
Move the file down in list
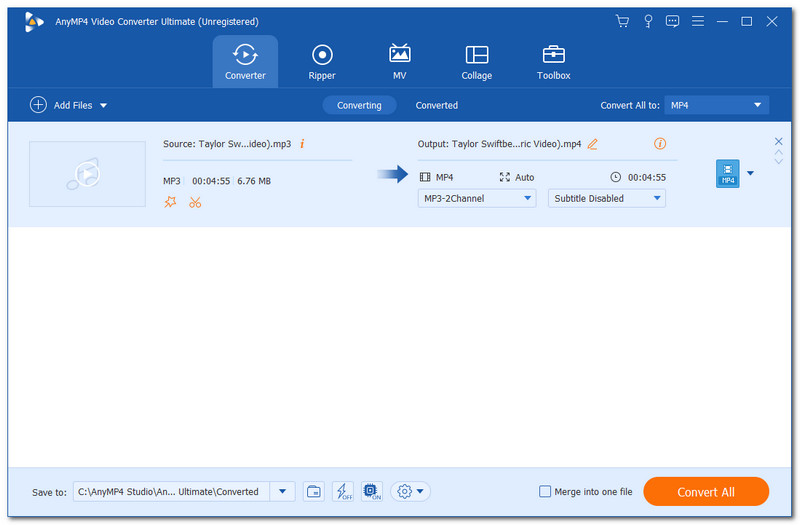(x=779, y=161)
